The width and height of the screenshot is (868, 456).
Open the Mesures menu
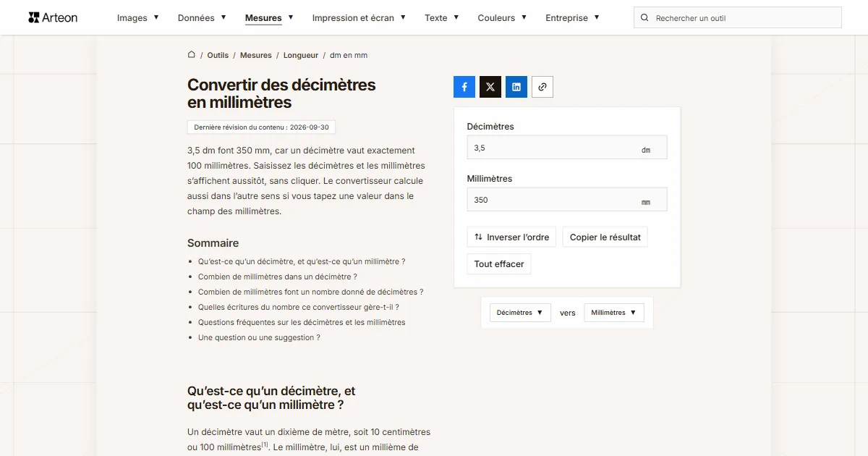269,18
